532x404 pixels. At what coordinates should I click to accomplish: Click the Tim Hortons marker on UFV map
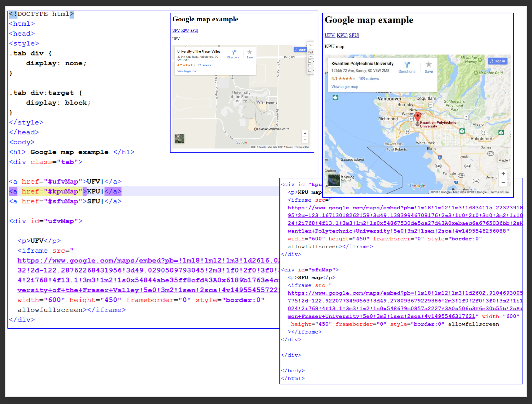258,102
